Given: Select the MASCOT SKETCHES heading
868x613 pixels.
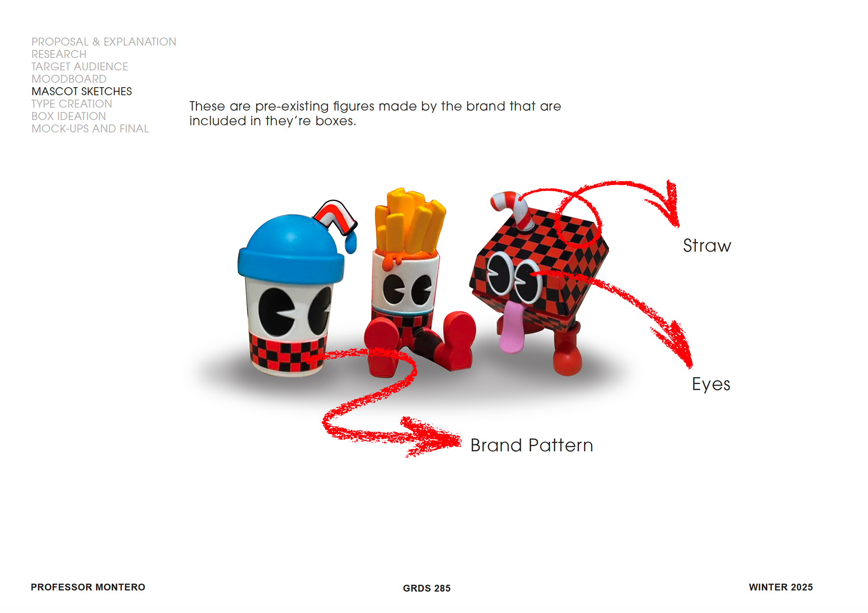Looking at the screenshot, I should coord(82,91).
